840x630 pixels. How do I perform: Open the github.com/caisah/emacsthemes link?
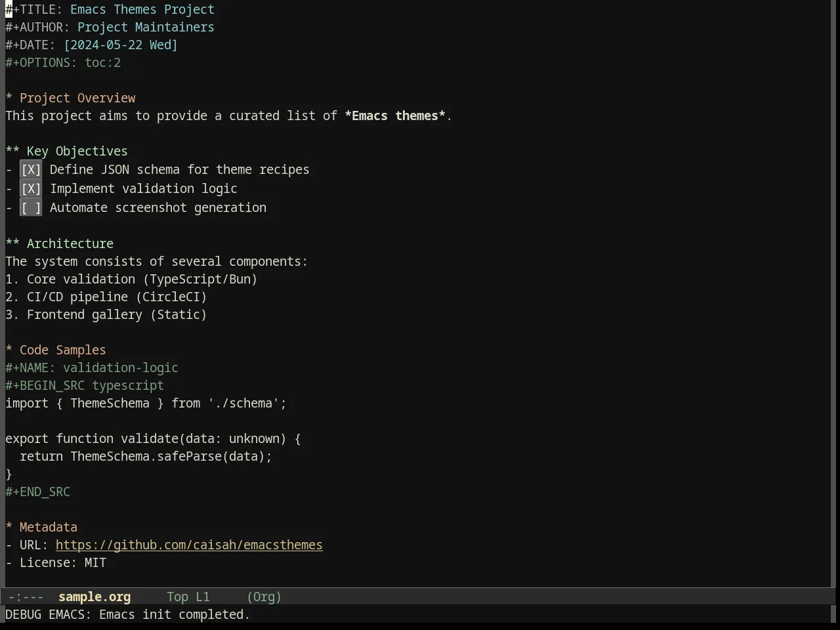[x=189, y=545]
